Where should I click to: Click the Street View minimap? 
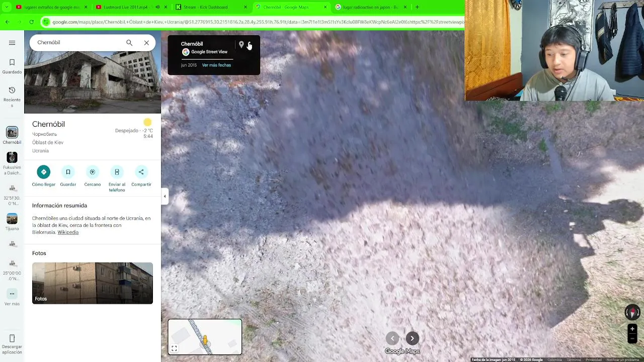[205, 337]
